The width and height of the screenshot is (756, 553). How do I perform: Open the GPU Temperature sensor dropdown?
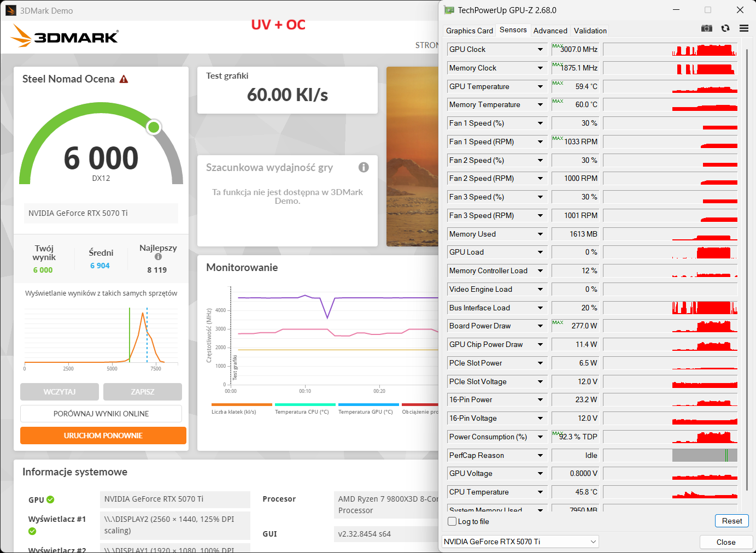click(x=540, y=86)
